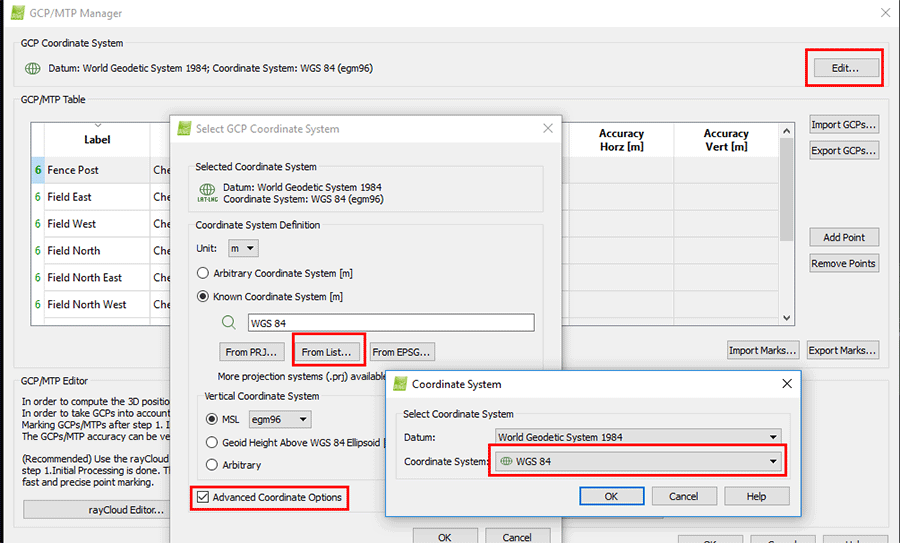The width and height of the screenshot is (900, 543).
Task: Click the LAT-LNG globe icon in Selected Coordinate System
Action: click(x=207, y=193)
